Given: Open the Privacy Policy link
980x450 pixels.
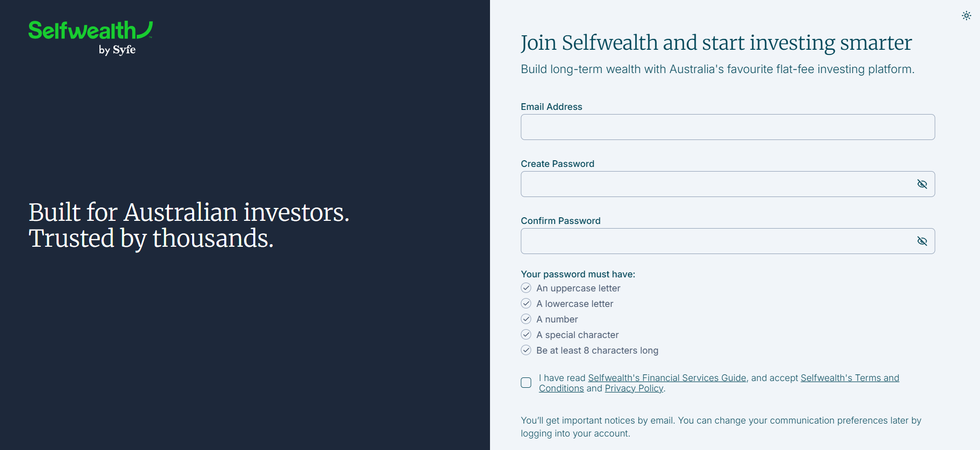Looking at the screenshot, I should tap(634, 388).
